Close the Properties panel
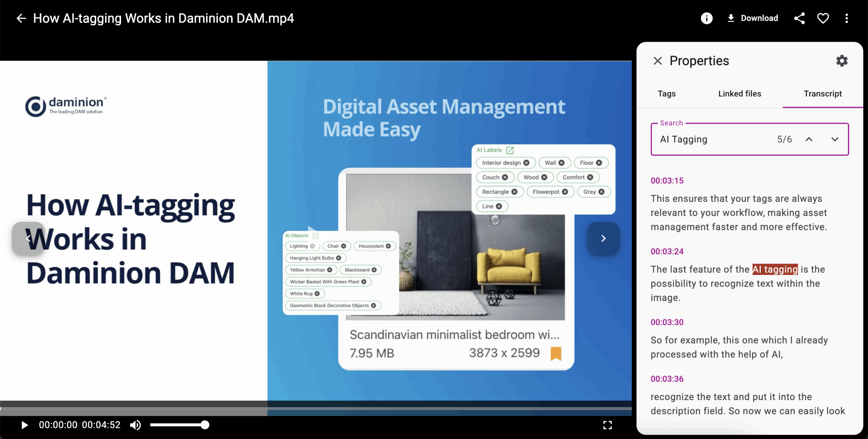Image resolution: width=868 pixels, height=439 pixels. tap(657, 61)
